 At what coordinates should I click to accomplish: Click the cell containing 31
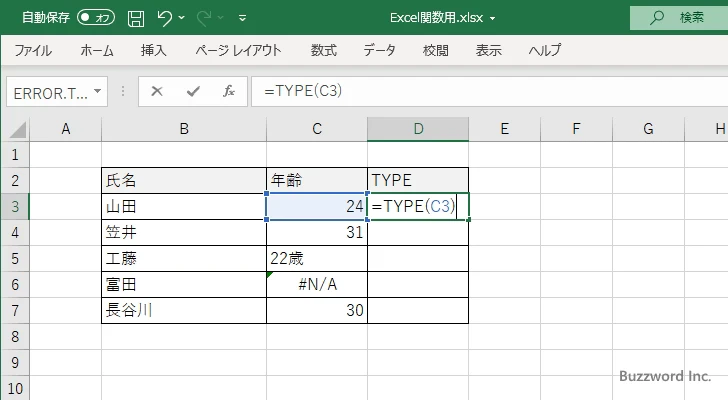317,232
